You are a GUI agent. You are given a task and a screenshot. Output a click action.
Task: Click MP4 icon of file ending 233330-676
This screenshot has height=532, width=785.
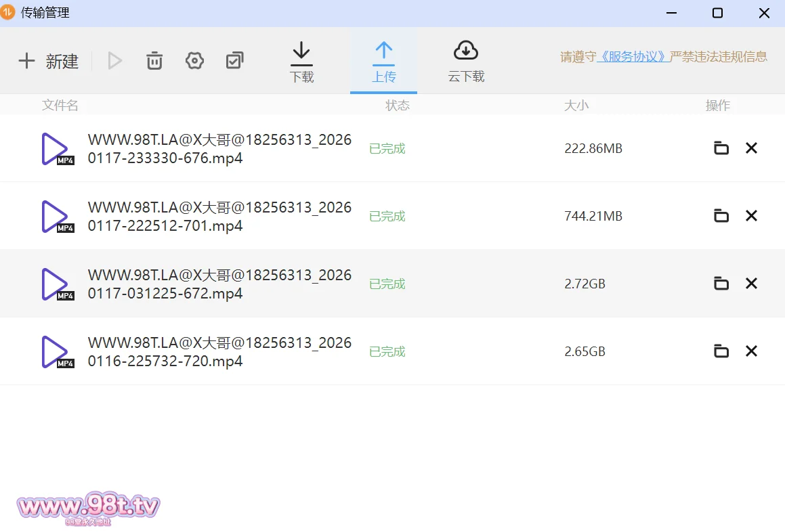tap(57, 149)
